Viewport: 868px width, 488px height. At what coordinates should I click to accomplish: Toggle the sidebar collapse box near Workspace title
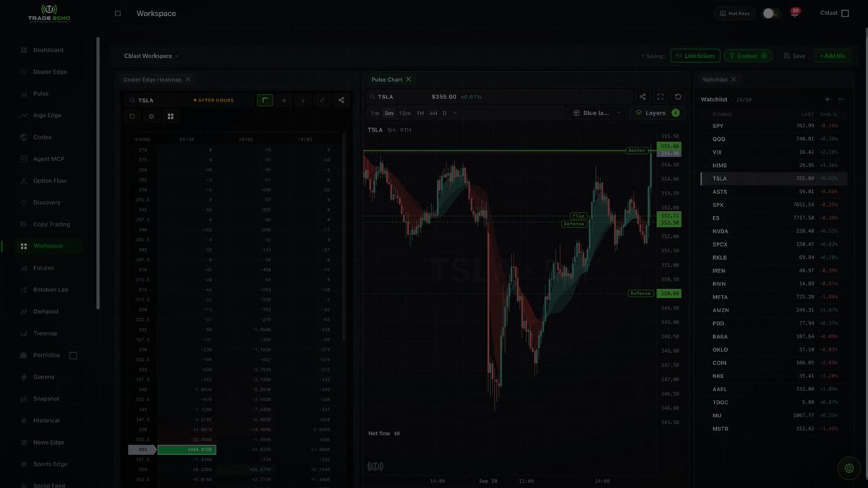(x=118, y=13)
